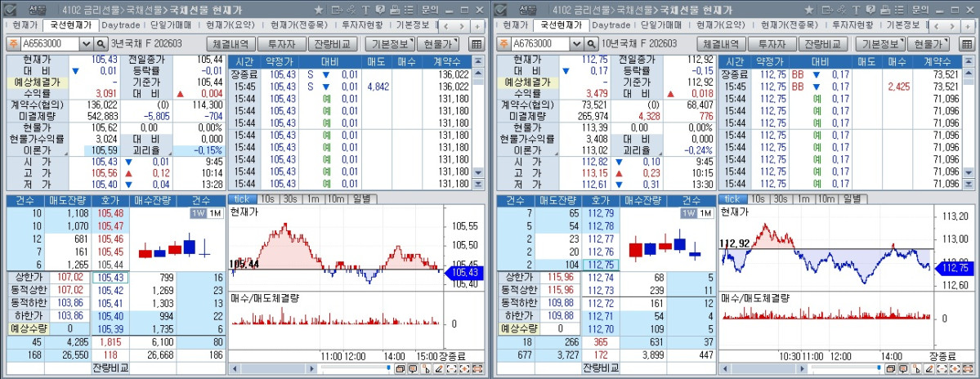This screenshot has height=379, width=980.
Task: Open 기본정보 dropdown button in left window
Action: coord(391,44)
